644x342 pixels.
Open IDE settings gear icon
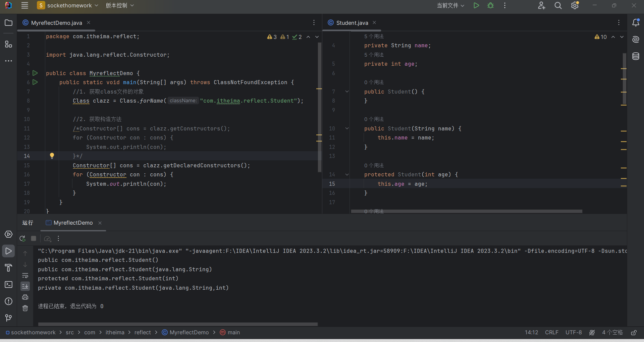(575, 5)
